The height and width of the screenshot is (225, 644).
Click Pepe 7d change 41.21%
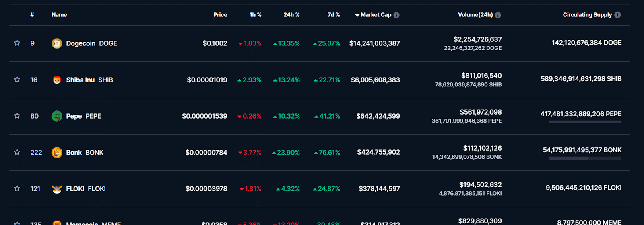pos(327,116)
